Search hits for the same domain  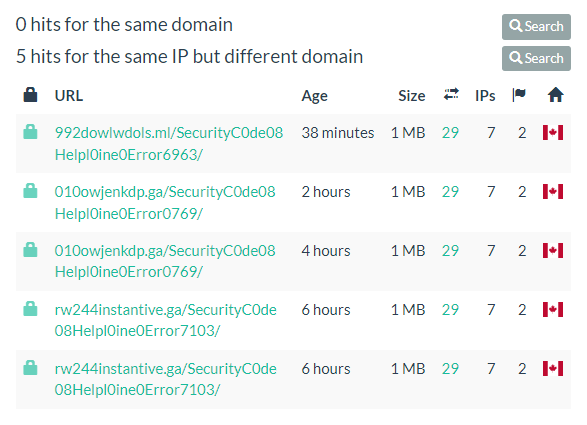[536, 27]
